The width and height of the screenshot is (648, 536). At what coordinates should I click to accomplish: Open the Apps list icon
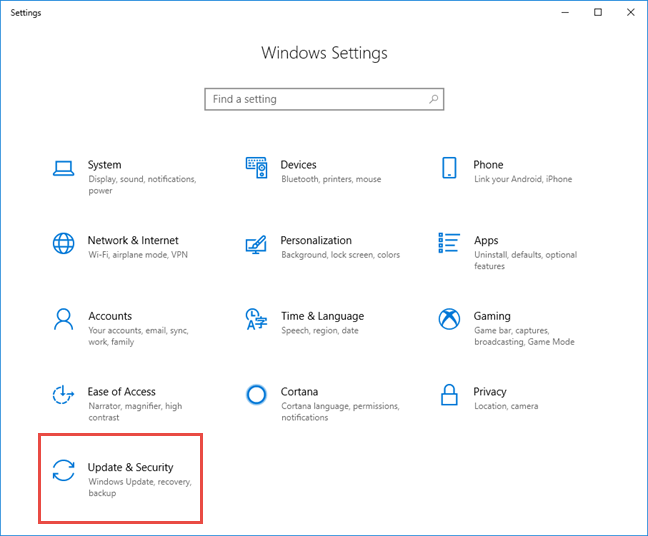[x=450, y=244]
